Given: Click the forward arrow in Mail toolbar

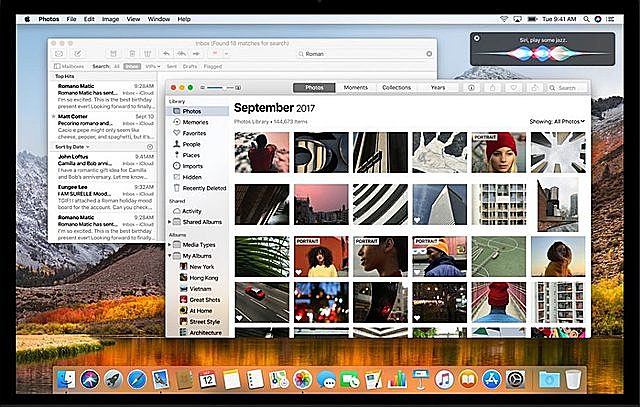Looking at the screenshot, I should coord(197,53).
